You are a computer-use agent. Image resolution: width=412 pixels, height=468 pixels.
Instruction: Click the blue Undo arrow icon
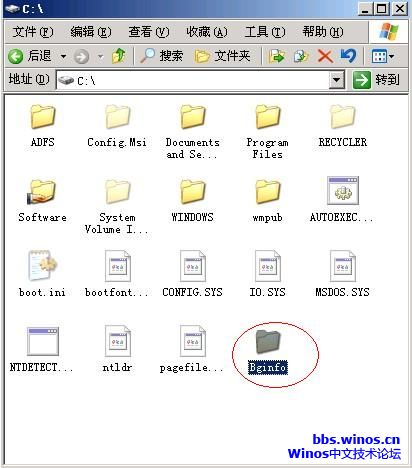349,56
